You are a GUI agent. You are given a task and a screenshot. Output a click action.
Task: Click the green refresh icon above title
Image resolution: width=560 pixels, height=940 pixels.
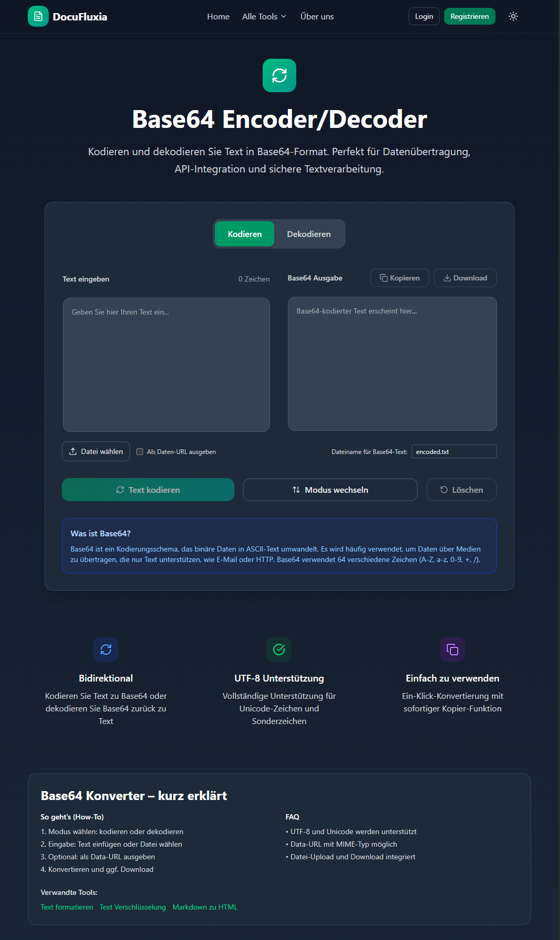click(x=279, y=75)
